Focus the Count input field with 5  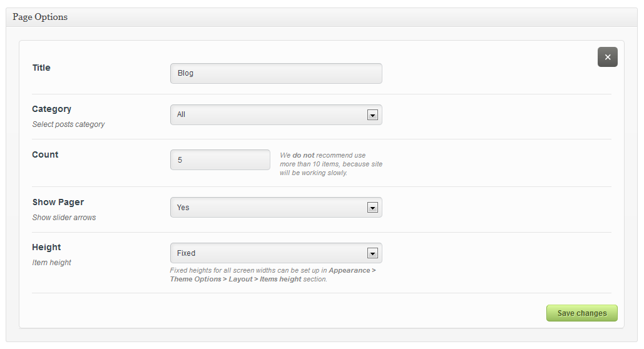click(x=220, y=159)
